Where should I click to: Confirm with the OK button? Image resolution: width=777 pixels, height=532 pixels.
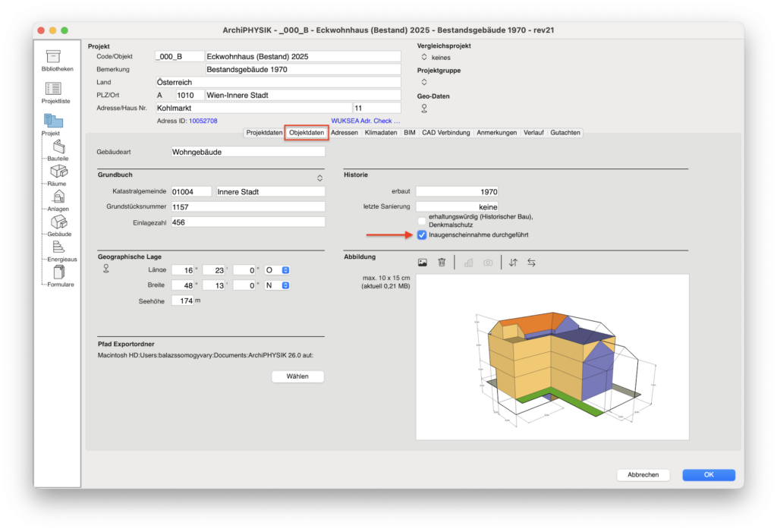(709, 475)
